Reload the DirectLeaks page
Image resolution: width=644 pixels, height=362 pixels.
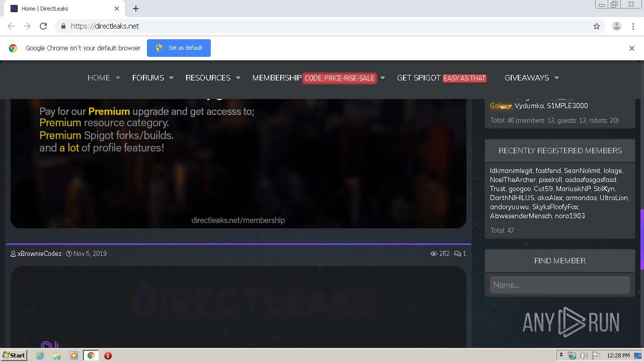point(43,26)
